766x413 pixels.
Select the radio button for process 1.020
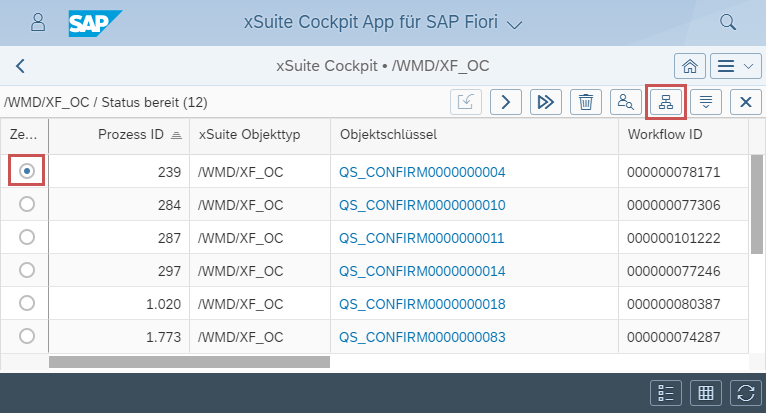(x=27, y=303)
